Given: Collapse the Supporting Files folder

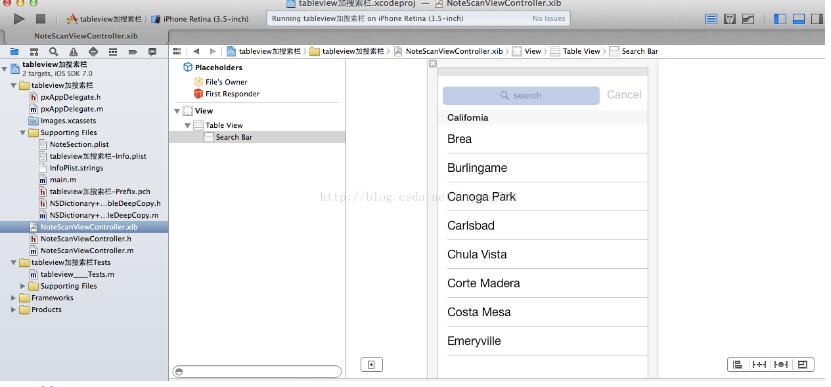Looking at the screenshot, I should (23, 133).
